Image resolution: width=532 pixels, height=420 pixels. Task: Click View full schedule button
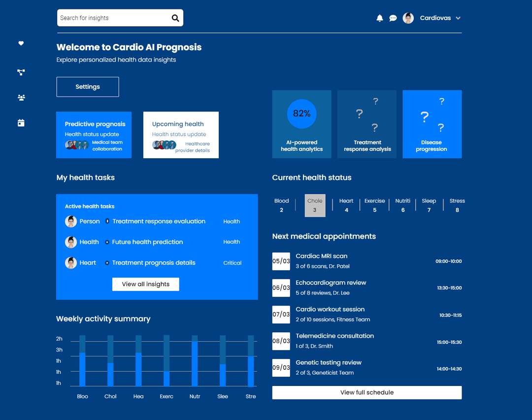[367, 392]
